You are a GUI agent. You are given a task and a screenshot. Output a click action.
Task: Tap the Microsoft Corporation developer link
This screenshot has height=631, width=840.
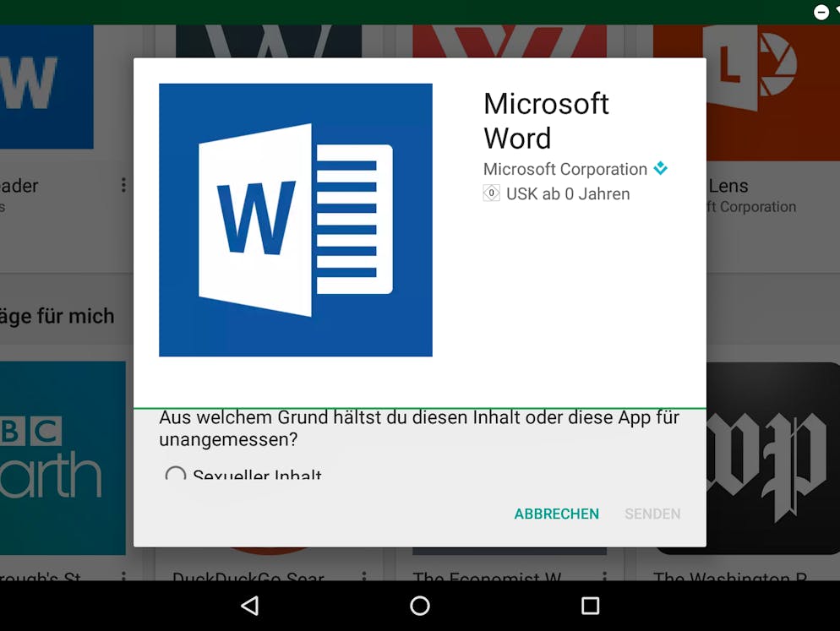[565, 169]
